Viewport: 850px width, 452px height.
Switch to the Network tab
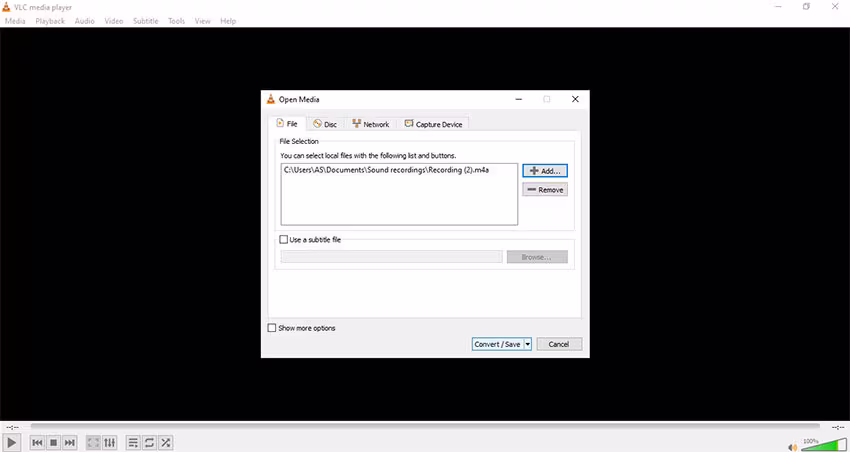point(371,124)
